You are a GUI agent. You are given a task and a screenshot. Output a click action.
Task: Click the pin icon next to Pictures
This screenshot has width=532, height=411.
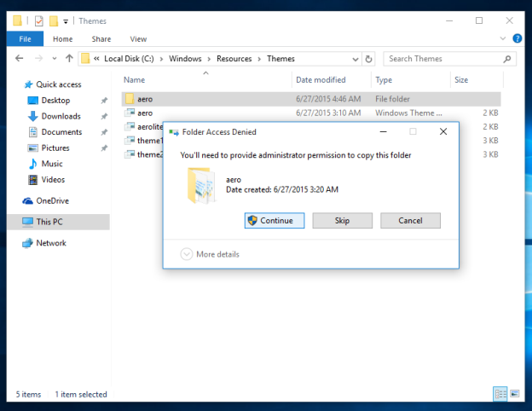104,148
